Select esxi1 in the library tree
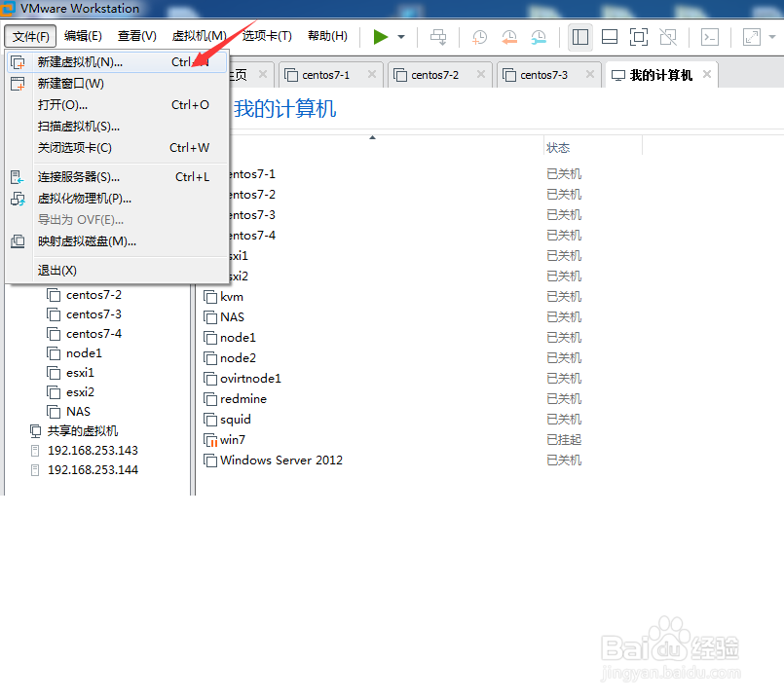 (80, 373)
